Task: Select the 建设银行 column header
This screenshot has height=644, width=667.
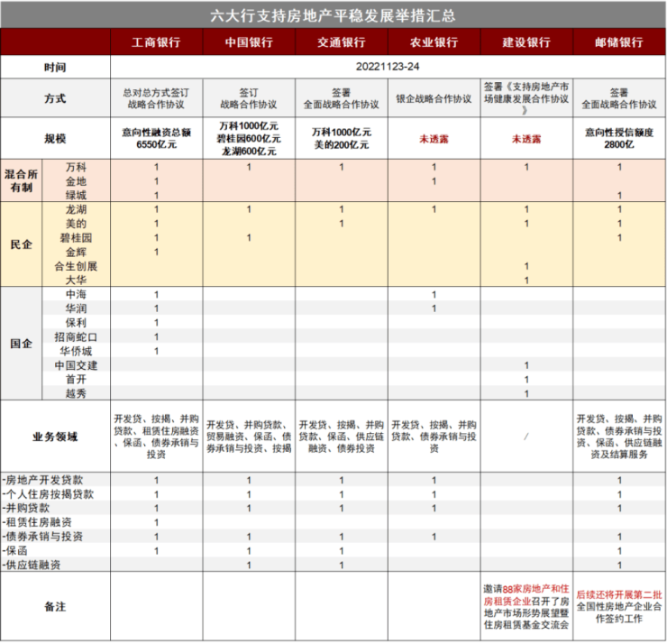Action: (x=525, y=42)
